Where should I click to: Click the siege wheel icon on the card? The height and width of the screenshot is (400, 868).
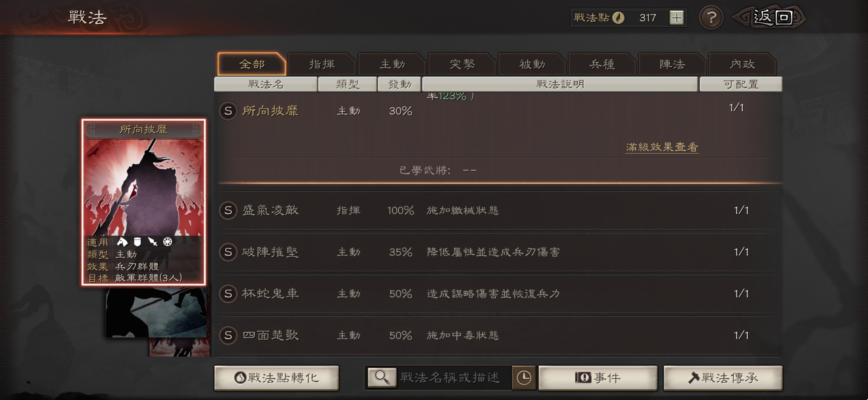[x=167, y=242]
